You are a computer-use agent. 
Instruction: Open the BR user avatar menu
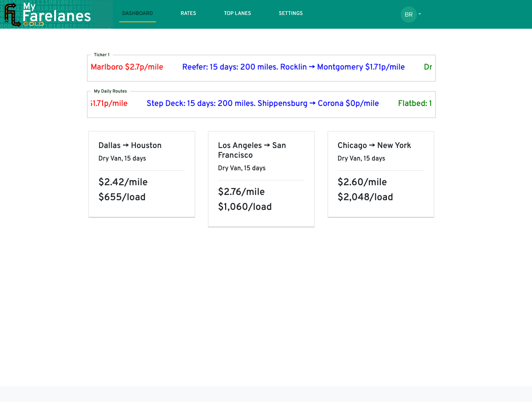pos(408,15)
